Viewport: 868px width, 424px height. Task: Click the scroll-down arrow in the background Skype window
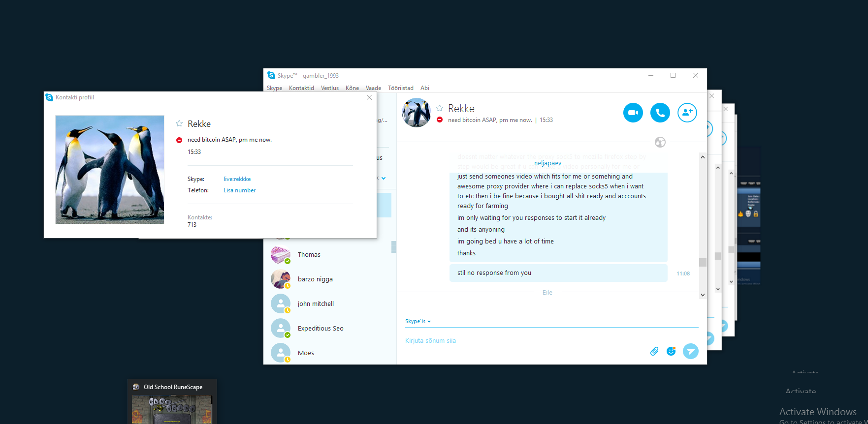pyautogui.click(x=718, y=289)
